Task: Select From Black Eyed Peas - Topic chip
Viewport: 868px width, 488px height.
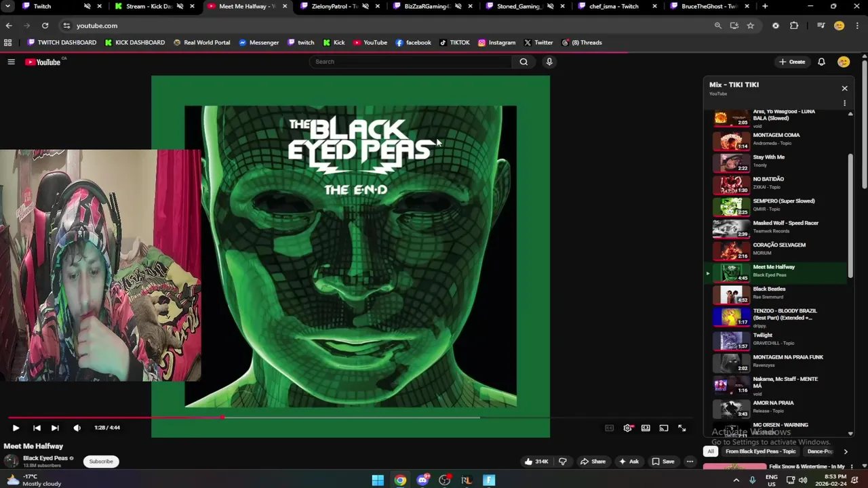Action: coord(760,451)
